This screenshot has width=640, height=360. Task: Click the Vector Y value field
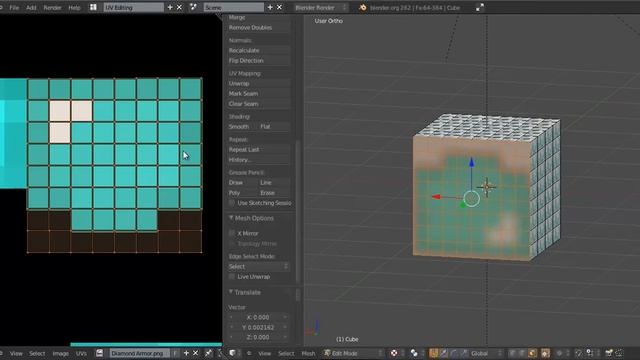pyautogui.click(x=258, y=327)
